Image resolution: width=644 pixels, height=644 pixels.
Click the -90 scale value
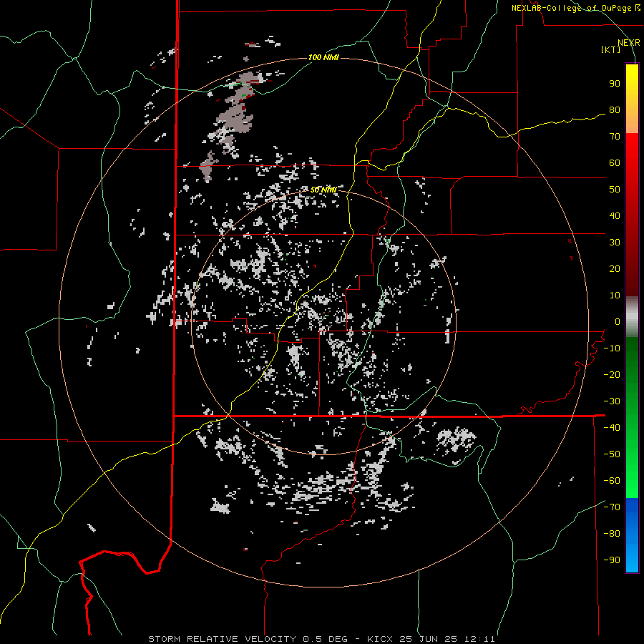tap(612, 560)
